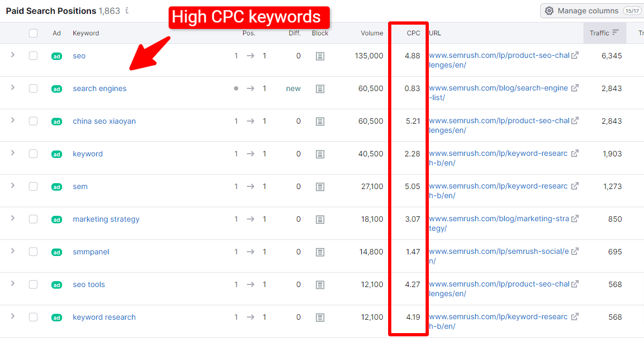Click the ad badge for smmpanel
This screenshot has width=644, height=339.
[57, 252]
